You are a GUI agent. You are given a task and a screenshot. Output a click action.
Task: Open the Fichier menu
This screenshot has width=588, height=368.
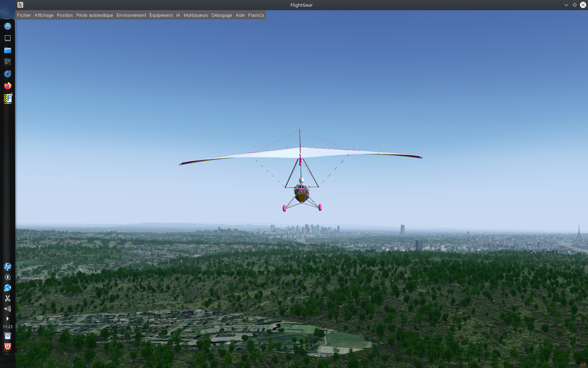click(x=24, y=15)
